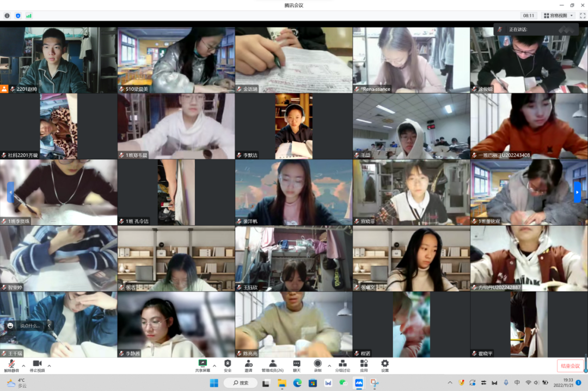Screen dimensions: 588x391
Task: Go to next page of video grid
Action: coord(577,193)
